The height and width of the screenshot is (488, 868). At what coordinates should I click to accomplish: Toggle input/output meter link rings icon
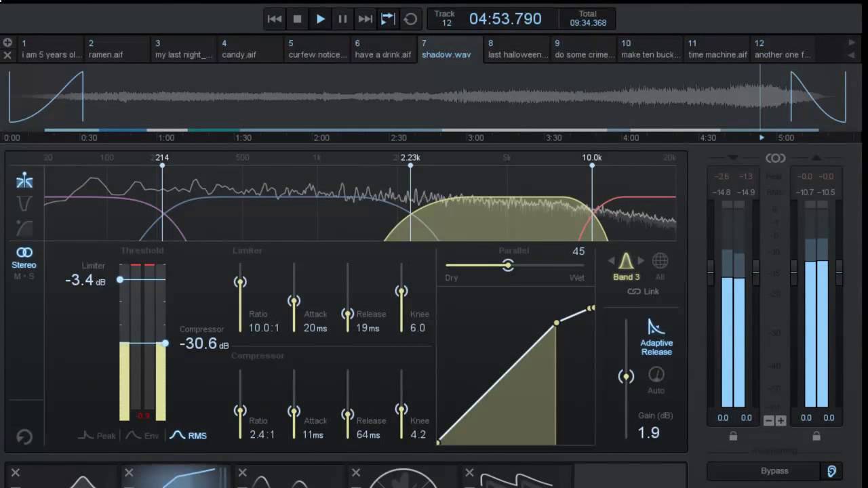point(775,158)
